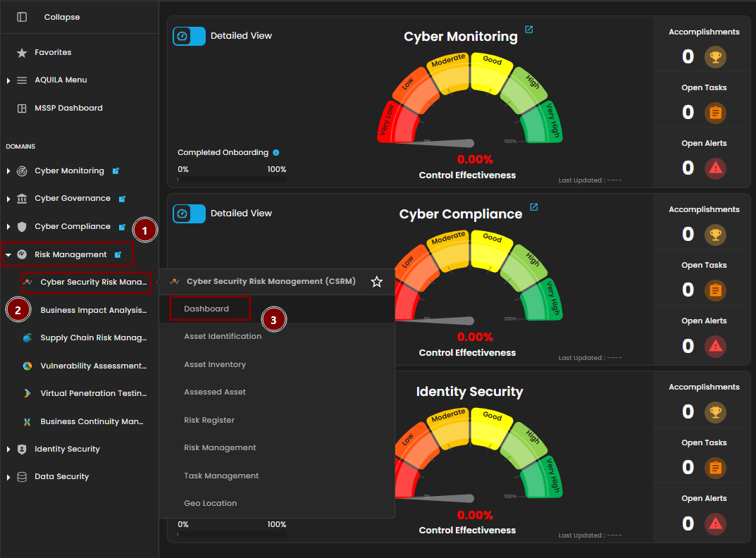
Task: Expand the Data Security domain
Action: pos(8,477)
